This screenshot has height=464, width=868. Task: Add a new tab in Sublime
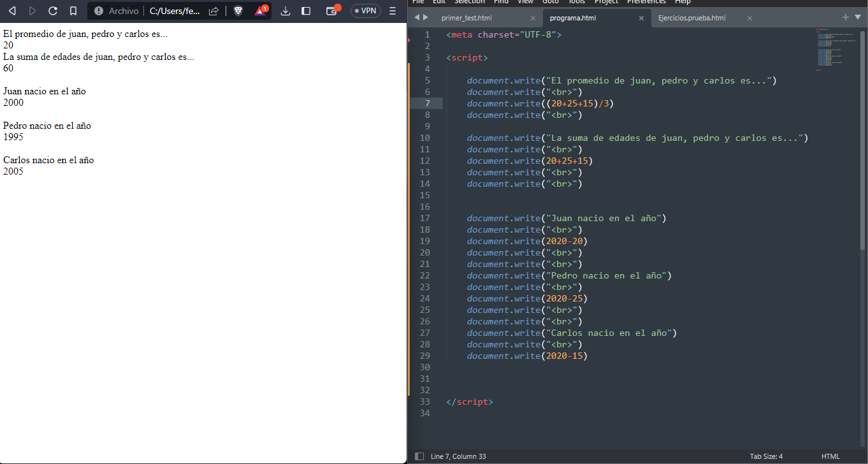click(x=846, y=17)
